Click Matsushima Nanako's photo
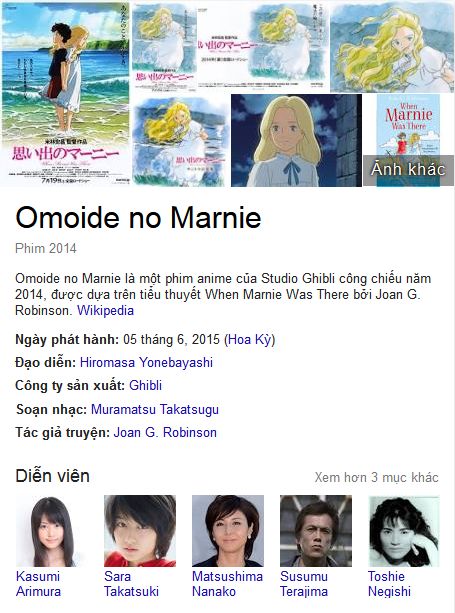This screenshot has width=455, height=613. 228,531
